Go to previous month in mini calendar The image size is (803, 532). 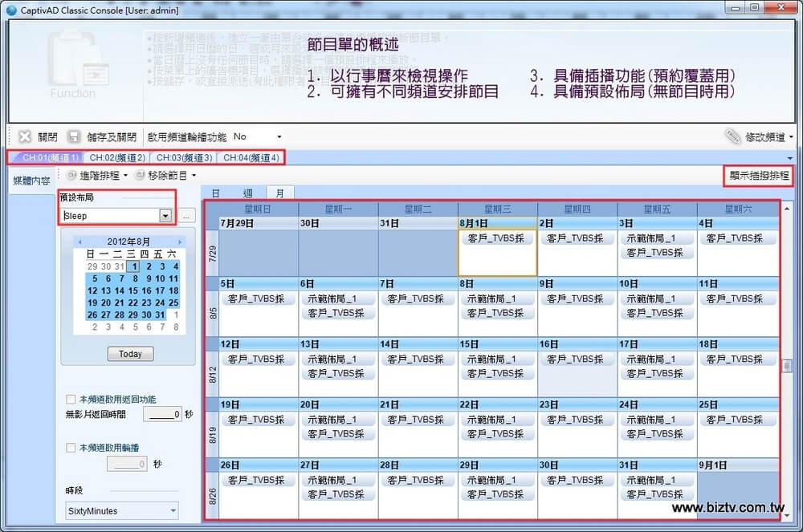click(x=79, y=242)
